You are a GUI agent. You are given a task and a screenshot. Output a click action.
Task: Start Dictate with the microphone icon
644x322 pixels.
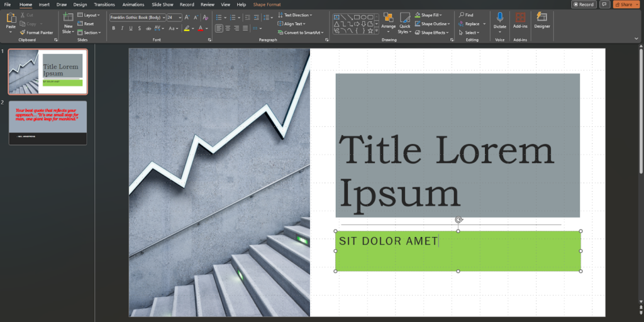tap(500, 19)
